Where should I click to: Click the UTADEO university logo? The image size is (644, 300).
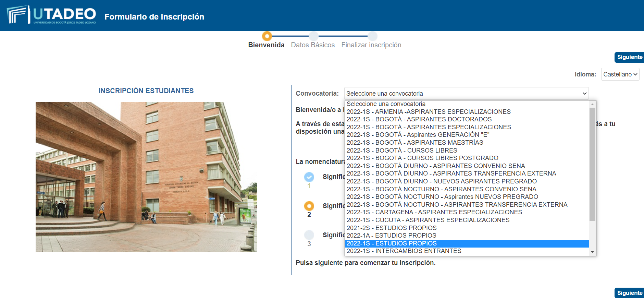(x=51, y=15)
